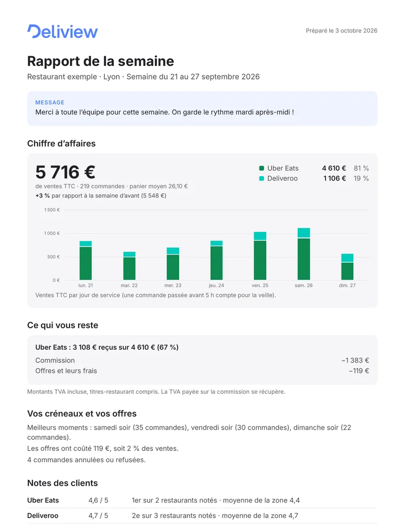
Task: Click the 'Offres et leurs frais' row label
Action: coord(66,371)
